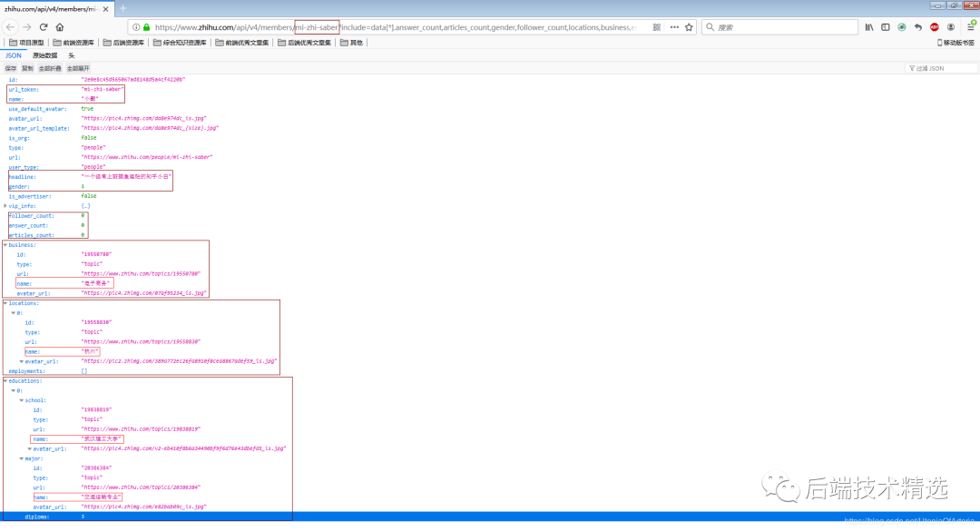Click 全部折叠 to collapse all

tap(50, 68)
